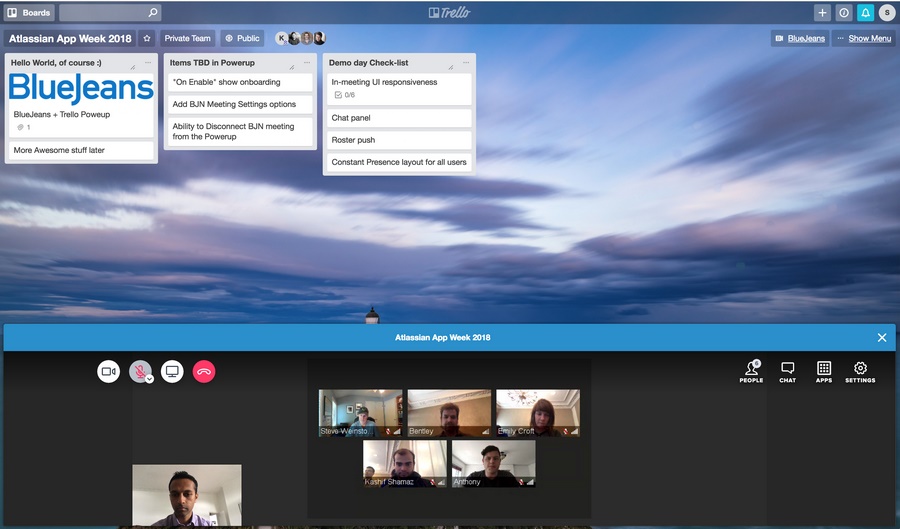900x529 pixels.
Task: Open Items TBD in Powerup list menu
Action: pos(307,63)
